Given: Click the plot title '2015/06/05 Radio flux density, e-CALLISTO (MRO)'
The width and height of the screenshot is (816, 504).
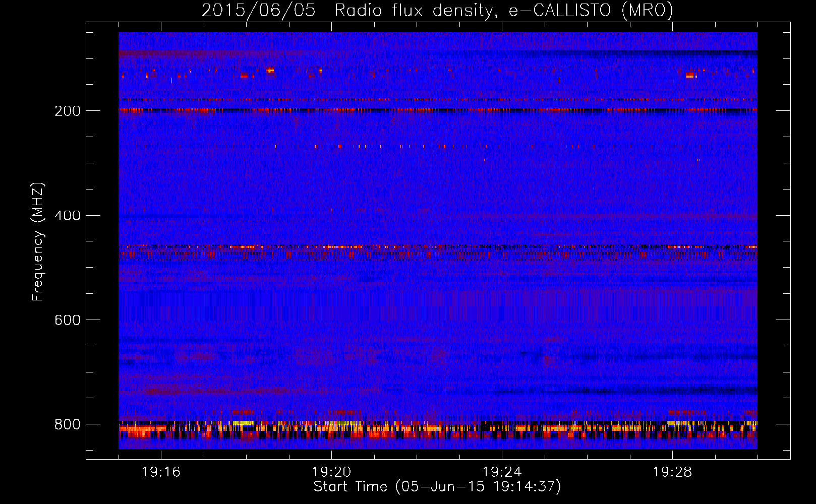Looking at the screenshot, I should click(437, 10).
